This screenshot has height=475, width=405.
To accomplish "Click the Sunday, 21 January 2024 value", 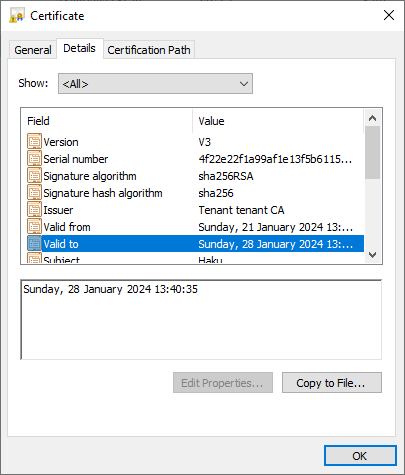I will (276, 227).
